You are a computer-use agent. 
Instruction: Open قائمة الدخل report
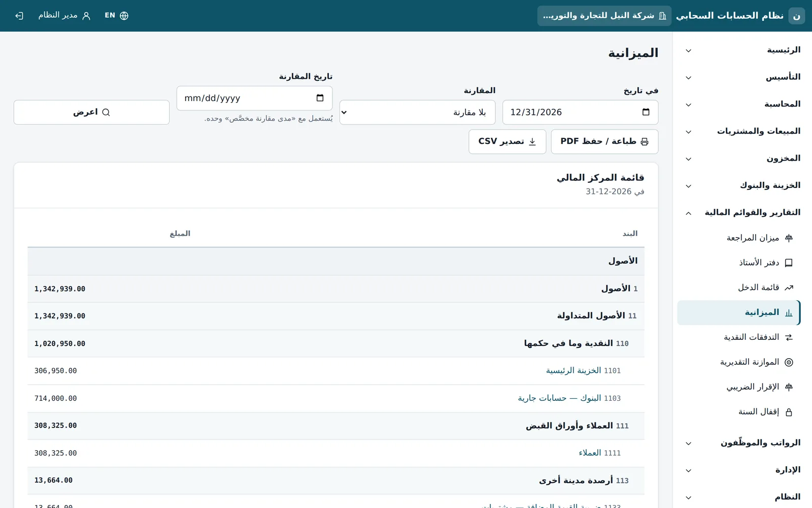point(739,288)
